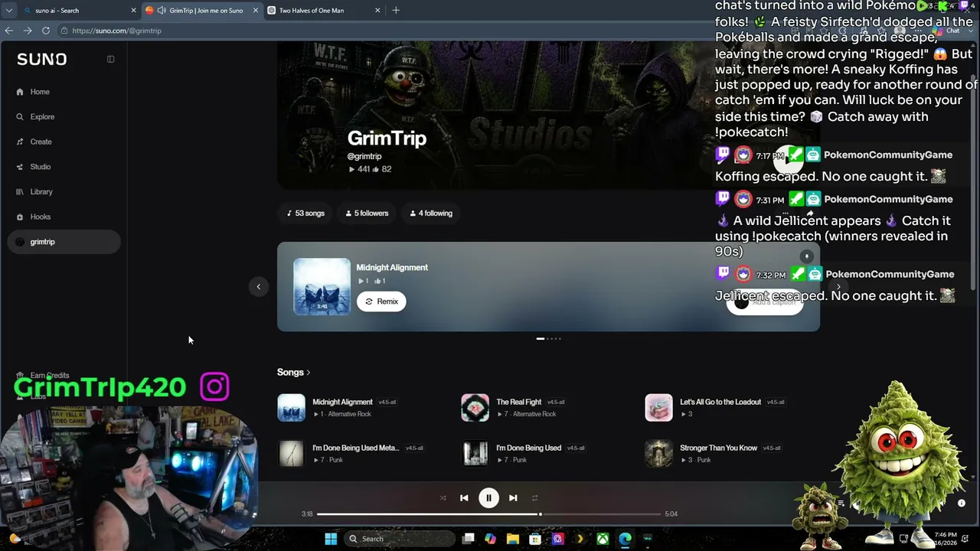Screen dimensions: 980x551
Task: Click the Remix button for Midnight Alignment
Action: (x=381, y=302)
